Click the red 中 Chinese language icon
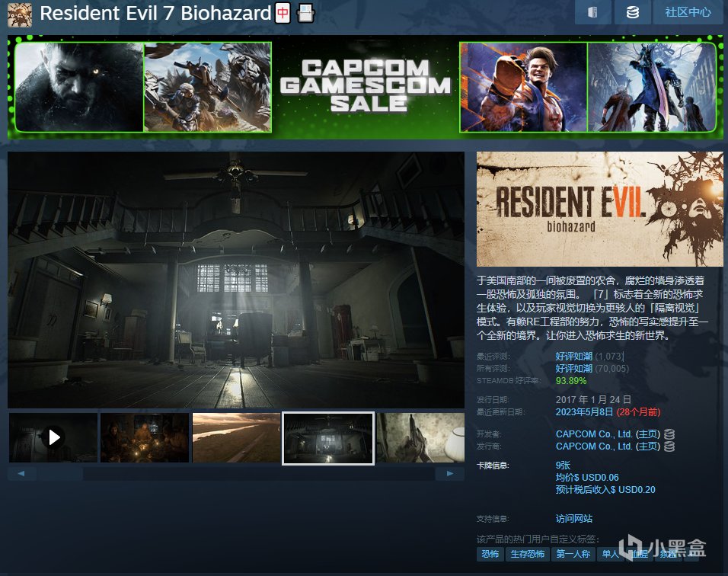This screenshot has height=576, width=728. click(x=283, y=14)
